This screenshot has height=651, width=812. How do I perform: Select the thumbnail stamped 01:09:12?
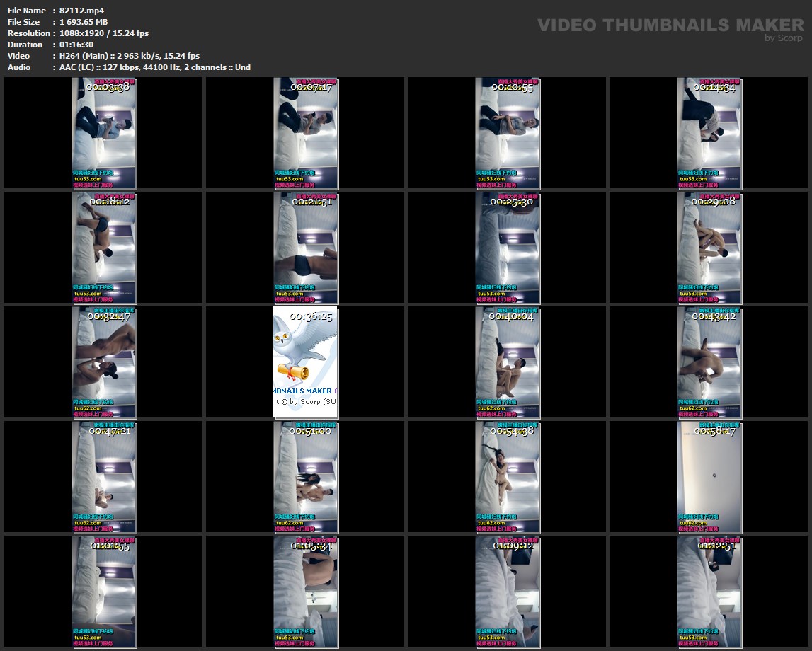507,592
